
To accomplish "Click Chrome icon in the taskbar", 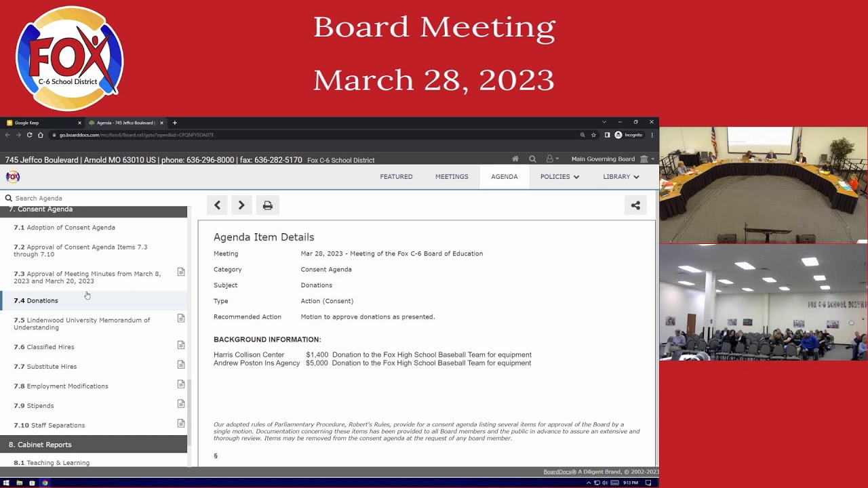I will pos(45,483).
